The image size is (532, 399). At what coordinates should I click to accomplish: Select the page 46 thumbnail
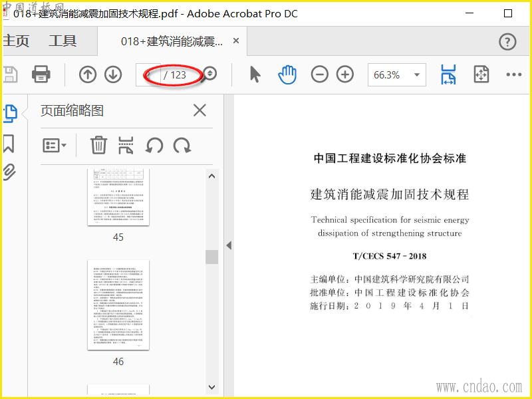tap(118, 305)
